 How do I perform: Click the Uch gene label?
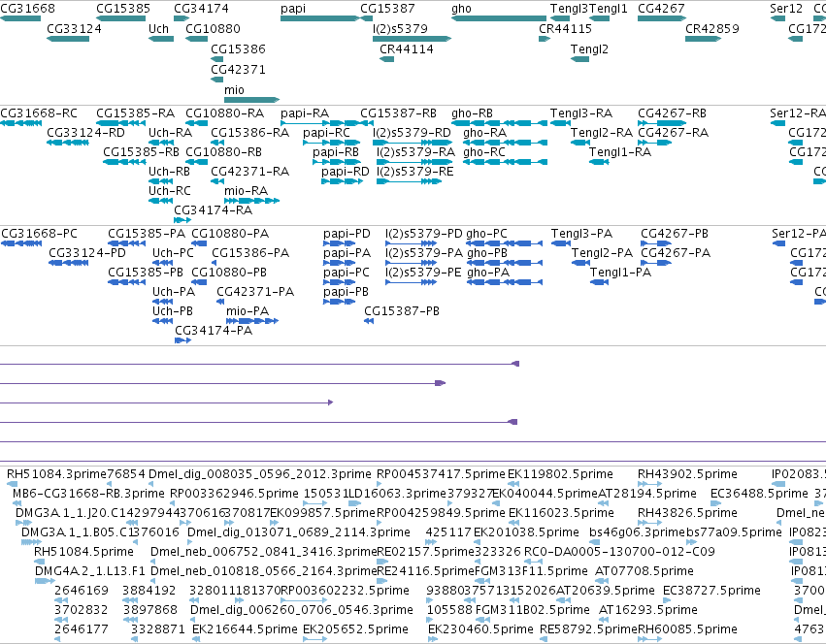(158, 28)
